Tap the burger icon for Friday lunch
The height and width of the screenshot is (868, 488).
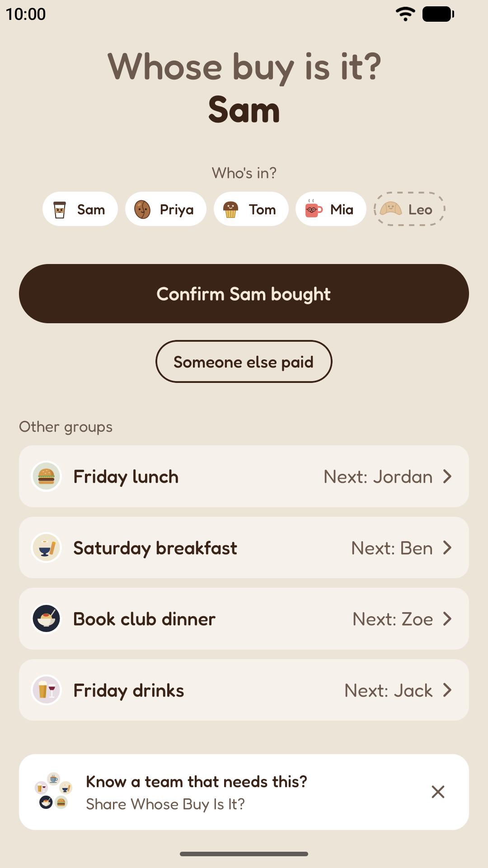click(47, 476)
